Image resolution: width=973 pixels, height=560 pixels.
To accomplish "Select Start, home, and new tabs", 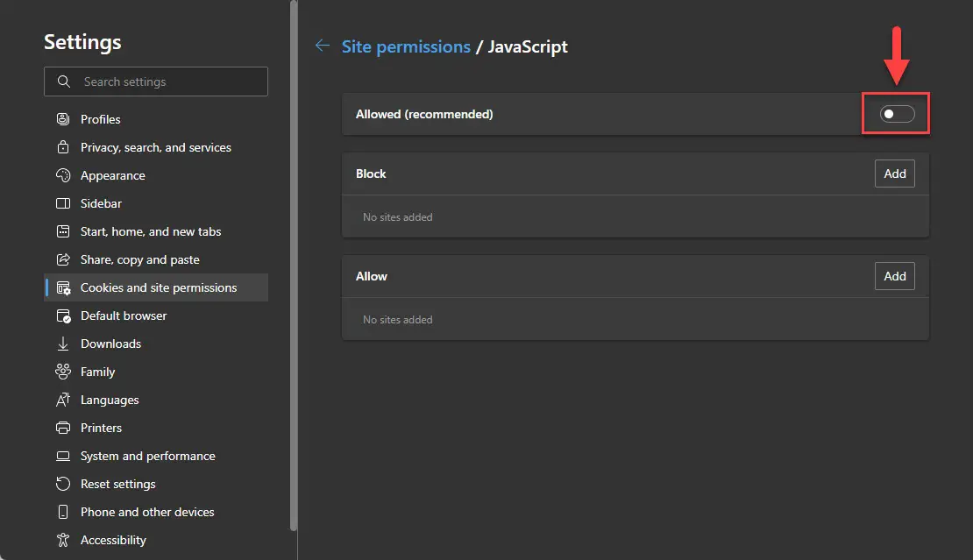I will [156, 231].
